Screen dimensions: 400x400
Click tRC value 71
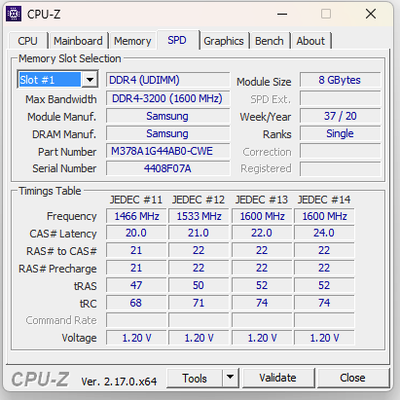199,303
